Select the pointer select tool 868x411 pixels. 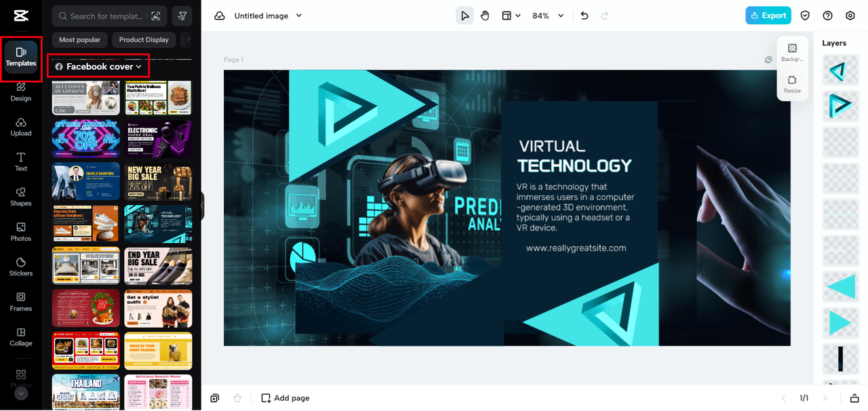pos(465,16)
